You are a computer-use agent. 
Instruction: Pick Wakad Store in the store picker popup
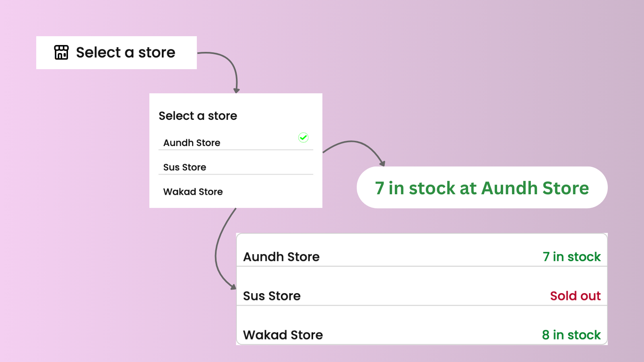tap(193, 192)
